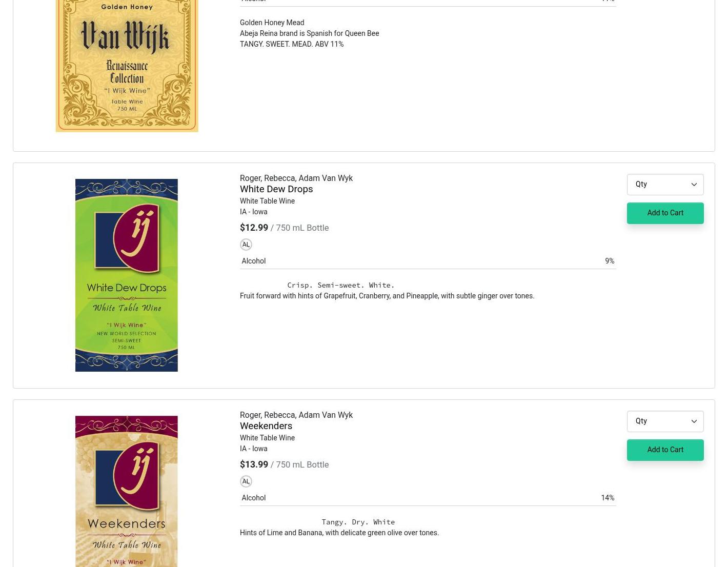Open the Qty dropdown for Weekenders

coord(665,421)
